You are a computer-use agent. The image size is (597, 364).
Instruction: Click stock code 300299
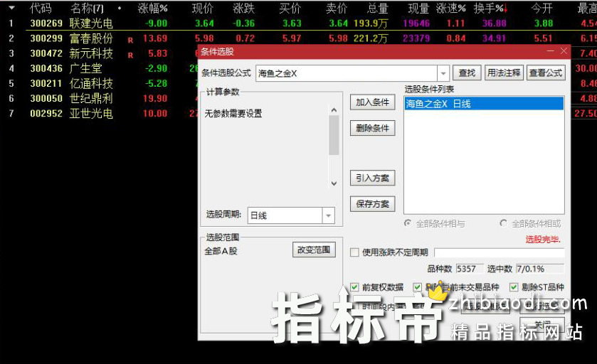[46, 38]
